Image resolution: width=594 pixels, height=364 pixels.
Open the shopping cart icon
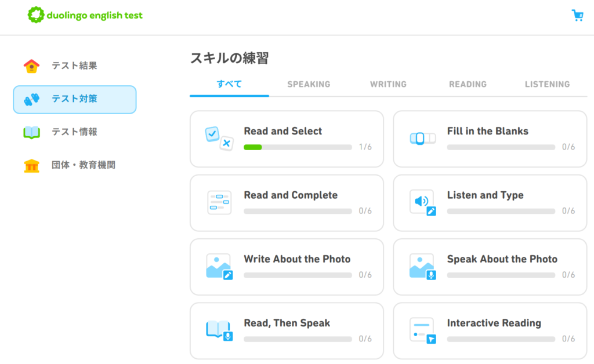click(577, 16)
